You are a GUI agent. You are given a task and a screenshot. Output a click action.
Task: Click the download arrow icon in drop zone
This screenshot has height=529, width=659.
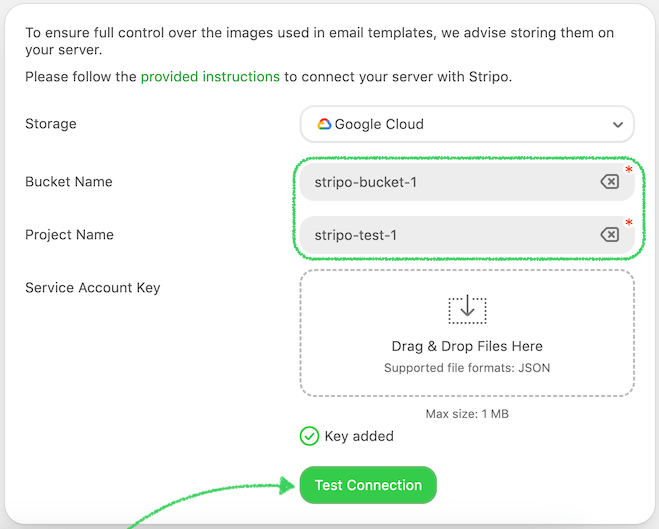point(467,309)
